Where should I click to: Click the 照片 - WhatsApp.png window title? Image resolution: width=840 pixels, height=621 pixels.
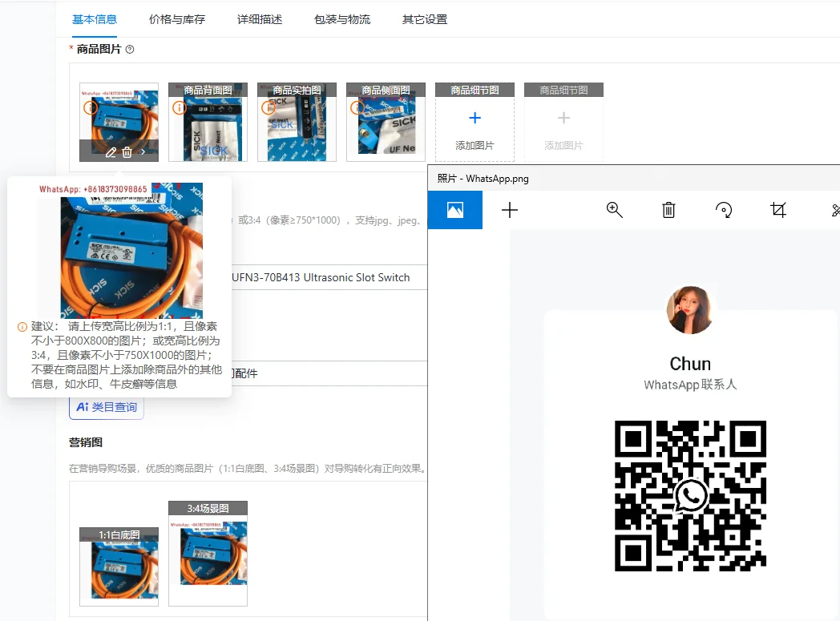tap(483, 179)
